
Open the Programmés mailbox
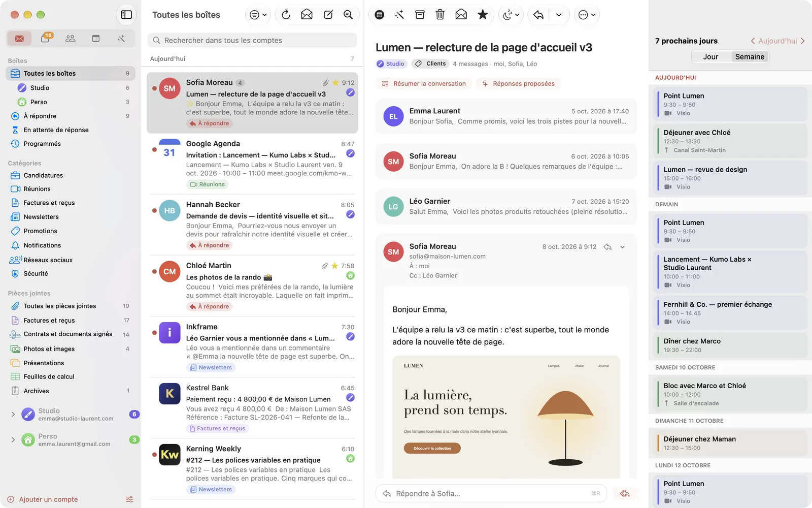click(71, 144)
